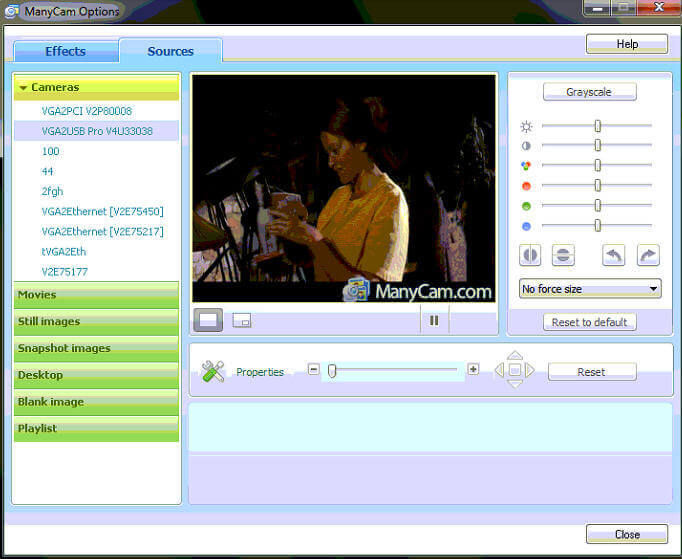Select camera VGA2PCI V2P80008
Screen dimensions: 682x559
96,111
